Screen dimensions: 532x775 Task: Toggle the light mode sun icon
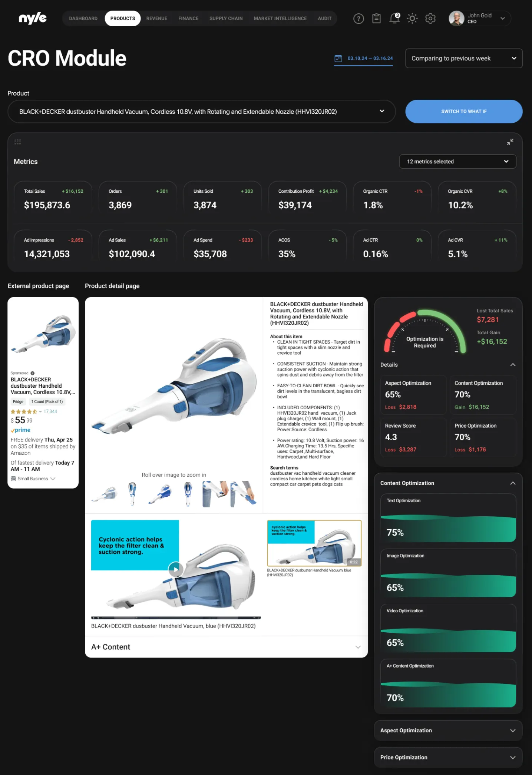click(412, 19)
